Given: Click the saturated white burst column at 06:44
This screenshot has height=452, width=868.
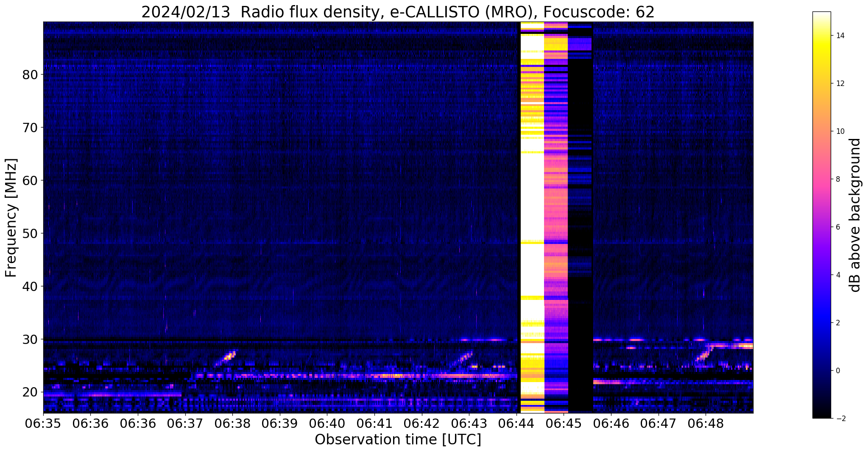Looking at the screenshot, I should click(x=532, y=217).
